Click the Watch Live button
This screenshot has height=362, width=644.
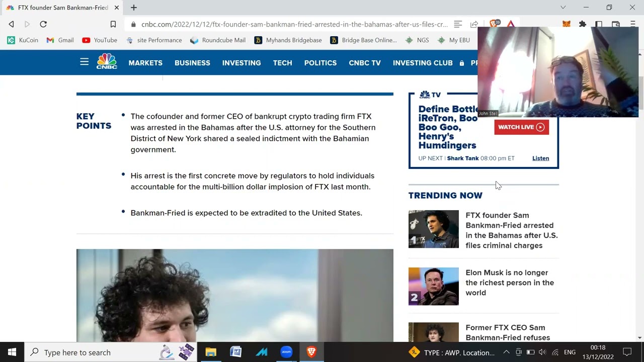coord(521,127)
